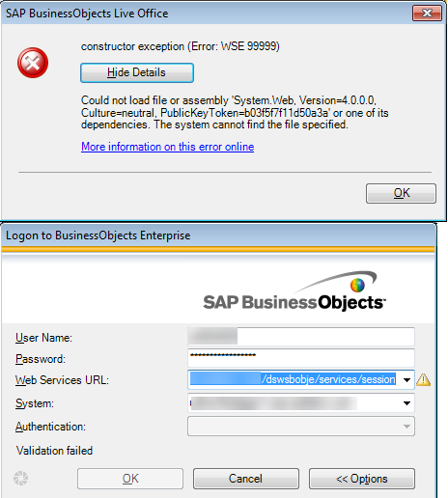The height and width of the screenshot is (498, 448).
Task: Hide error details with Hide Details button
Action: 137,72
